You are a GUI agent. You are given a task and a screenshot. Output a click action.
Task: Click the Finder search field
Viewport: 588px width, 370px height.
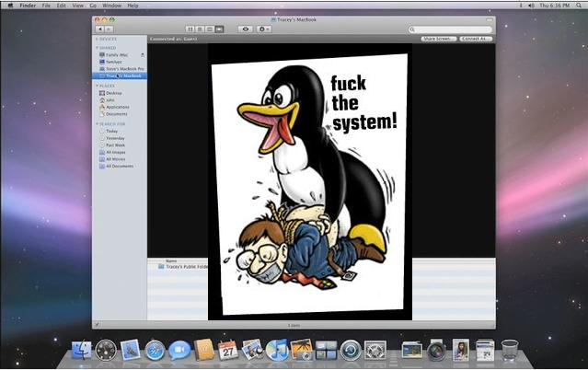450,29
